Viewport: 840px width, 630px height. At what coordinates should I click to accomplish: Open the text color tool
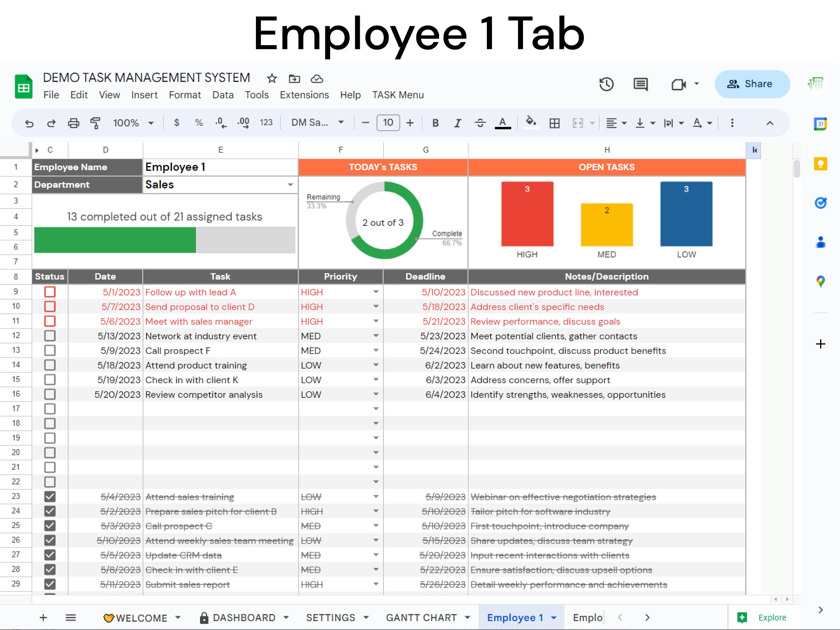502,123
